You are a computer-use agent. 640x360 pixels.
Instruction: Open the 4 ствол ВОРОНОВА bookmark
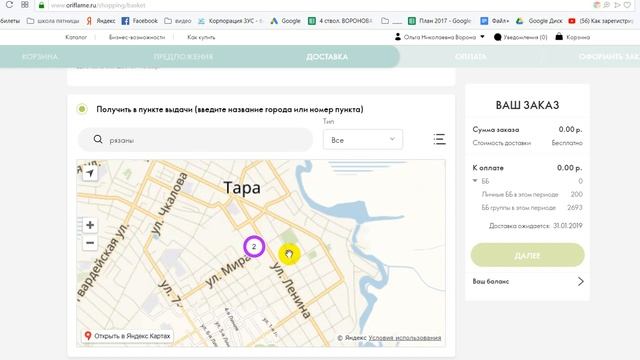tap(340, 21)
